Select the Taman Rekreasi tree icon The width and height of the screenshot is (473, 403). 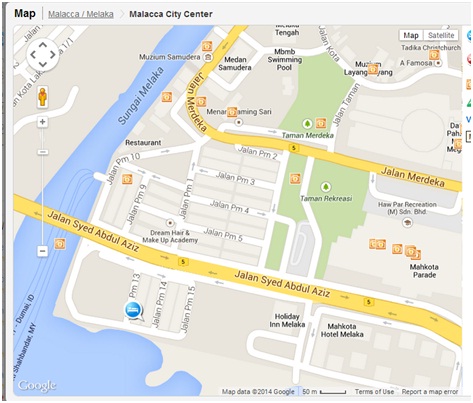pyautogui.click(x=326, y=187)
